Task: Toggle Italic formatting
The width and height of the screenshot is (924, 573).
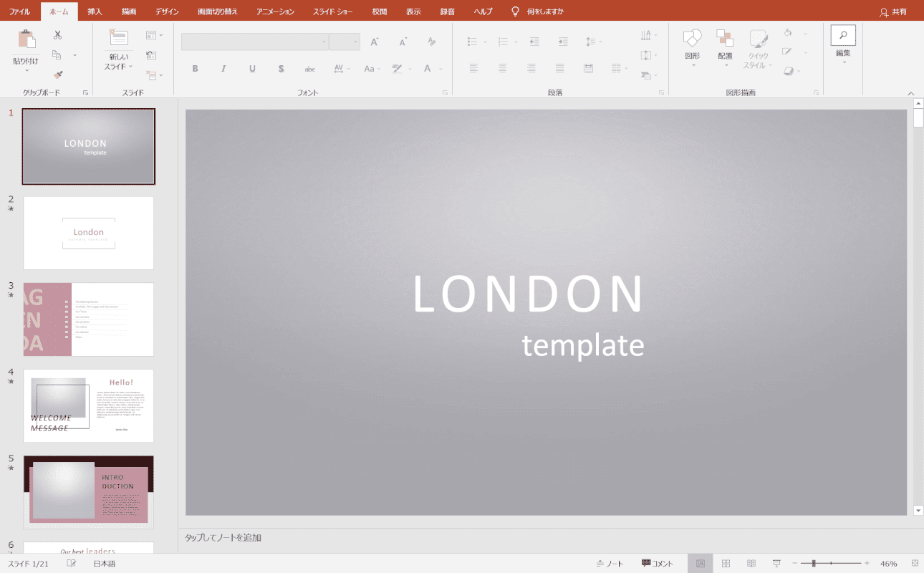Action: click(x=223, y=69)
